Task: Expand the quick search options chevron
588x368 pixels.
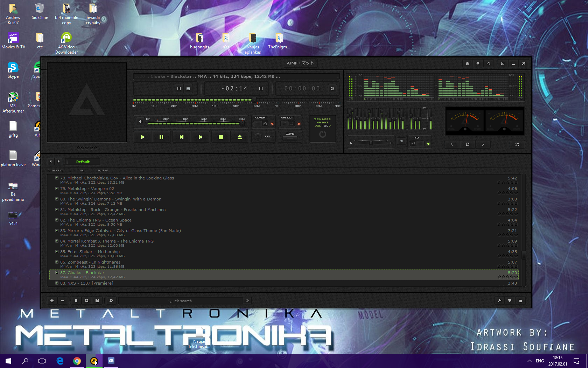Action: pyautogui.click(x=247, y=301)
